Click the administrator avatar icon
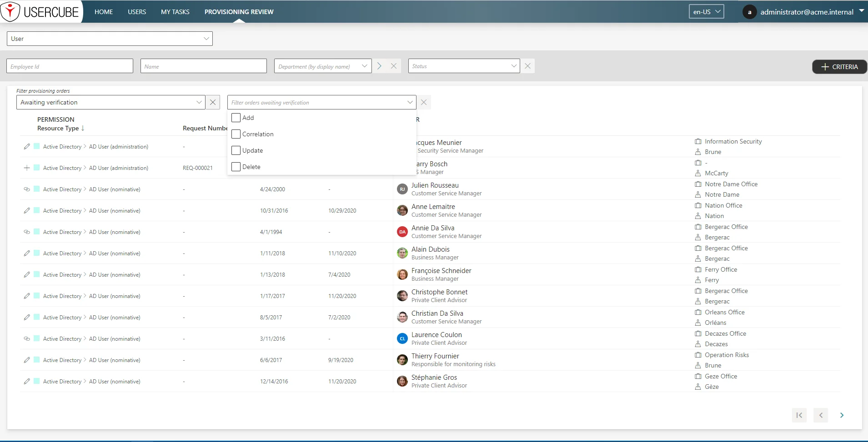 tap(749, 12)
